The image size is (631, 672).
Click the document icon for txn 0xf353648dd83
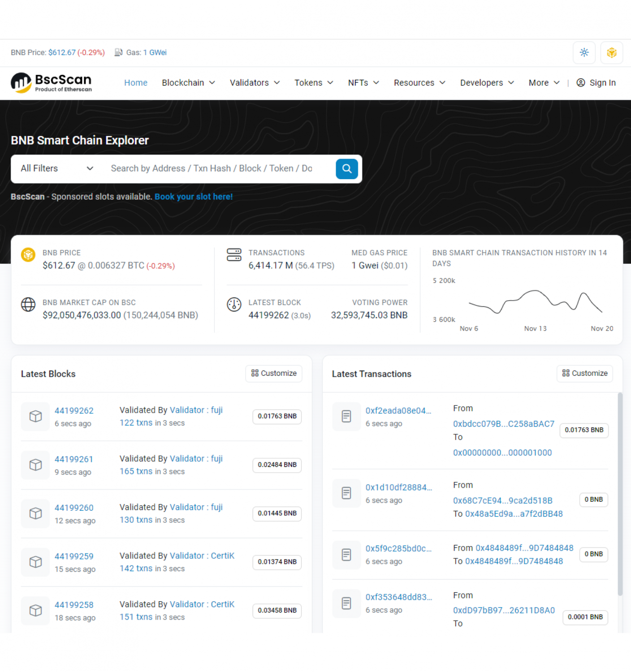pyautogui.click(x=346, y=603)
